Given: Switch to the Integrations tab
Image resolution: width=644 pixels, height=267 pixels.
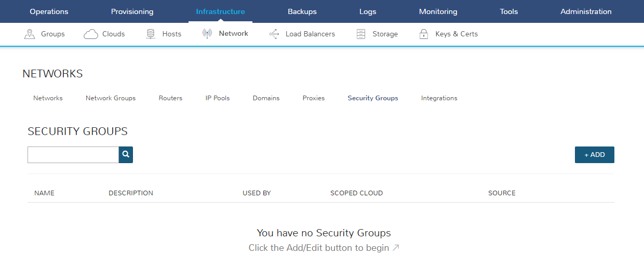Looking at the screenshot, I should pos(439,98).
